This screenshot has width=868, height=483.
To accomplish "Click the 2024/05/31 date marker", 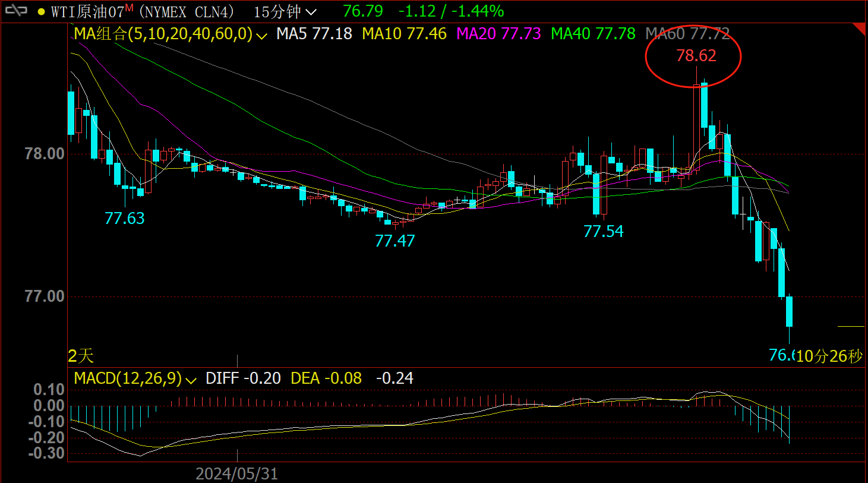I will 237,474.
